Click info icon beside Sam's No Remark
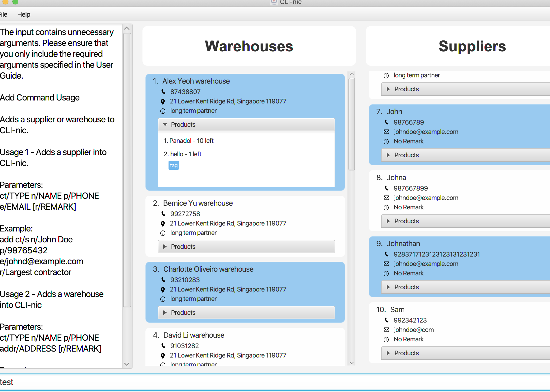 pyautogui.click(x=386, y=339)
